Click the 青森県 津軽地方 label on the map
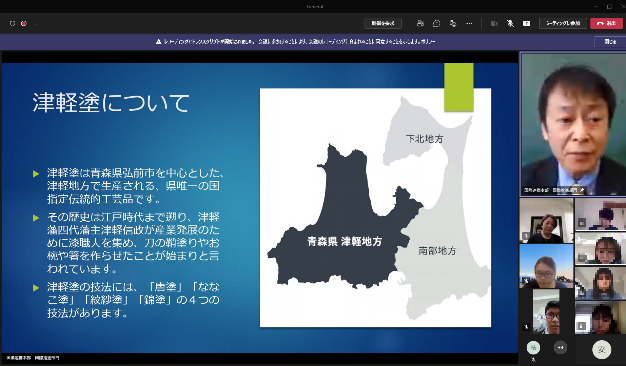 [x=345, y=241]
